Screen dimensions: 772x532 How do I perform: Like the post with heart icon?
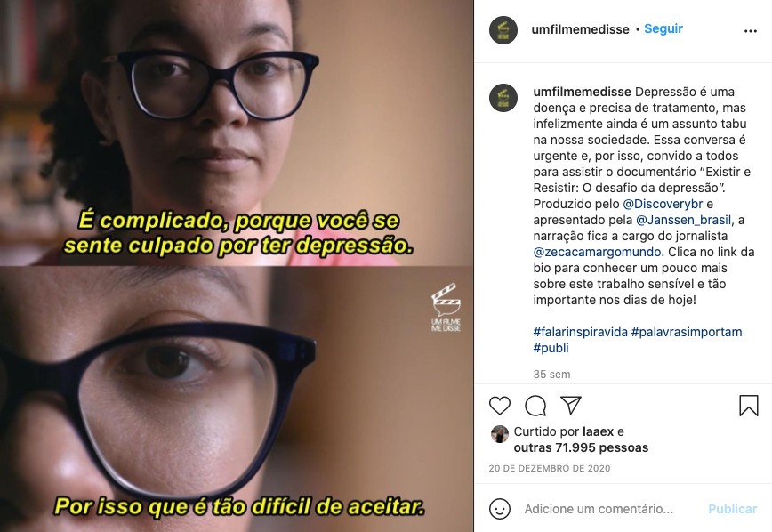point(499,406)
